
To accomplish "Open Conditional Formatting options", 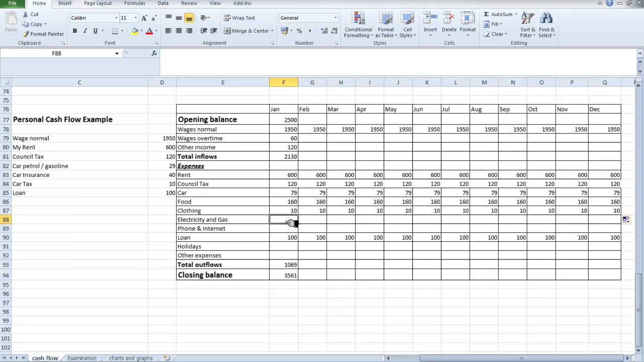I will [358, 24].
